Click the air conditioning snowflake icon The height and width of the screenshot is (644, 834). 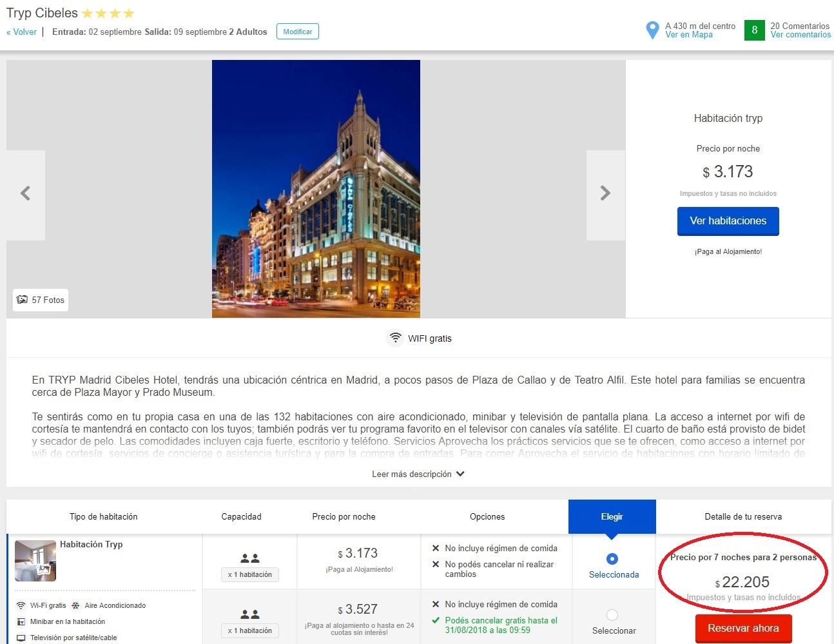[x=75, y=605]
